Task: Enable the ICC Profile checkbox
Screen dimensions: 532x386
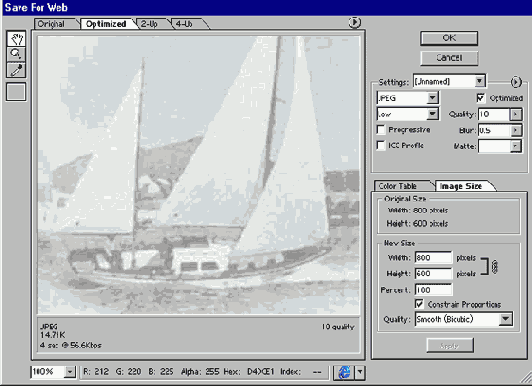Action: (381, 145)
